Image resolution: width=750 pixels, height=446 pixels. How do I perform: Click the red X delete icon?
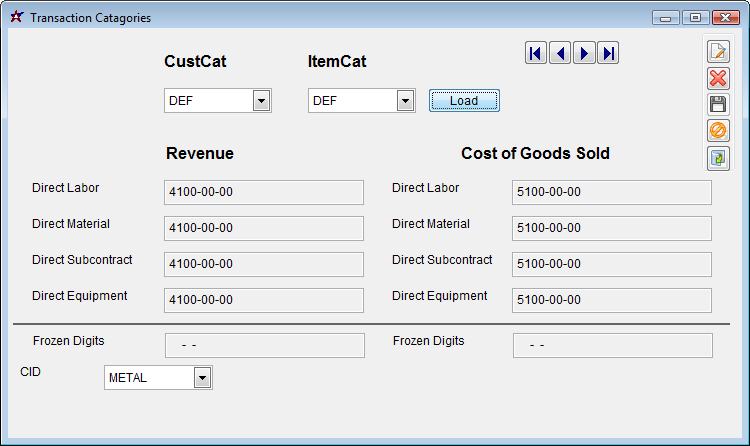pos(718,78)
